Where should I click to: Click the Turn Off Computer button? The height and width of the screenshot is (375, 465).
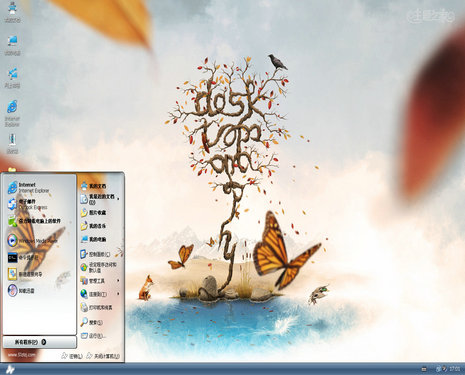pos(103,356)
